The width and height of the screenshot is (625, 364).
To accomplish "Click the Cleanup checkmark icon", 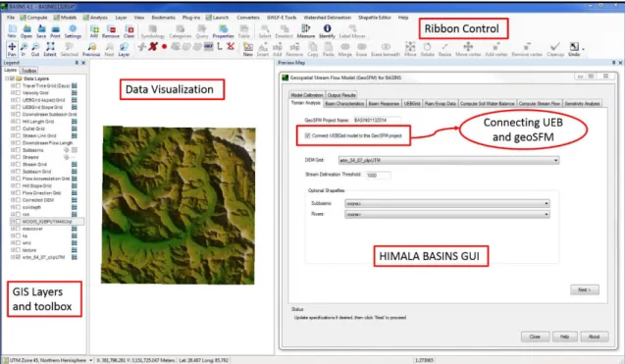I will 555,48.
